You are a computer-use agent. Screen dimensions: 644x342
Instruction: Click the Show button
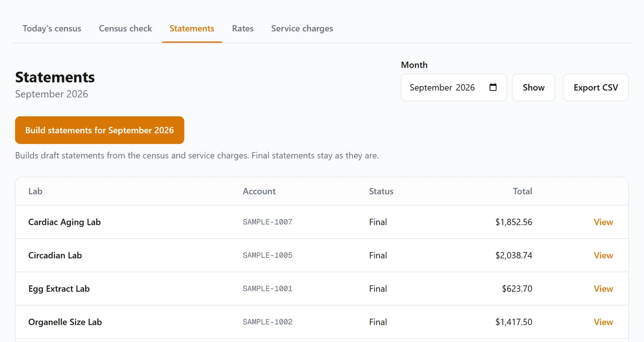(534, 87)
